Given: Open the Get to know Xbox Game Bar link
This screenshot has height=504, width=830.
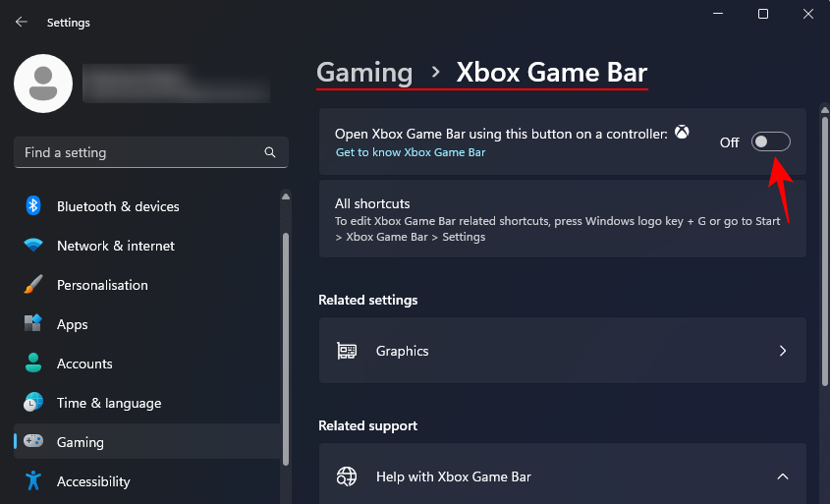Looking at the screenshot, I should click(x=411, y=152).
